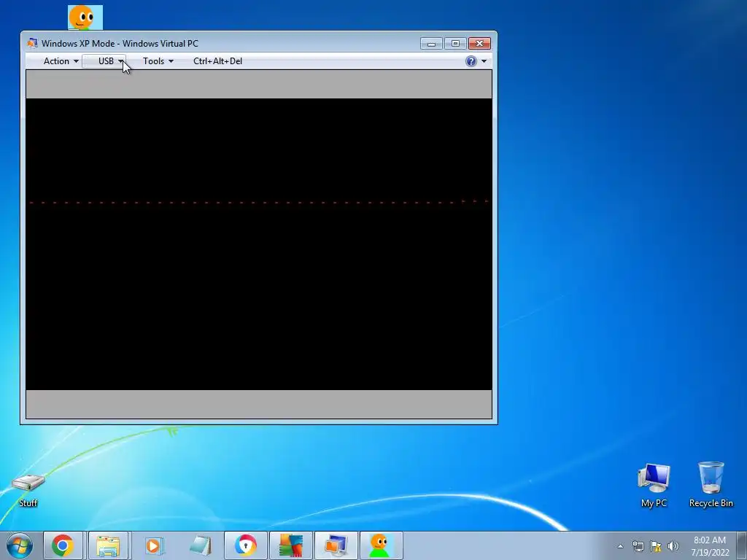
Task: Select the Recycle Bin desktop icon
Action: pos(711,485)
